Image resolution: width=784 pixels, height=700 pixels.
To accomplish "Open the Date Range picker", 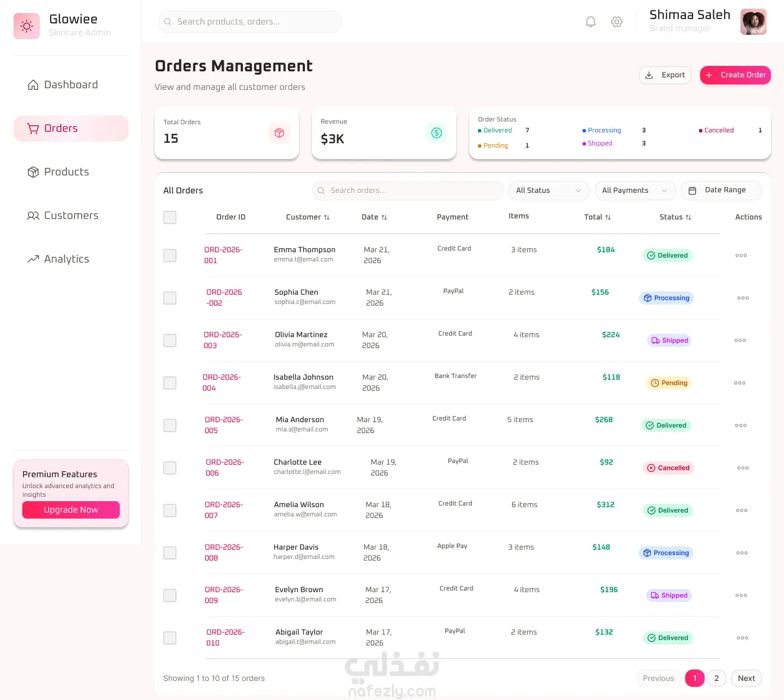I will coord(721,191).
